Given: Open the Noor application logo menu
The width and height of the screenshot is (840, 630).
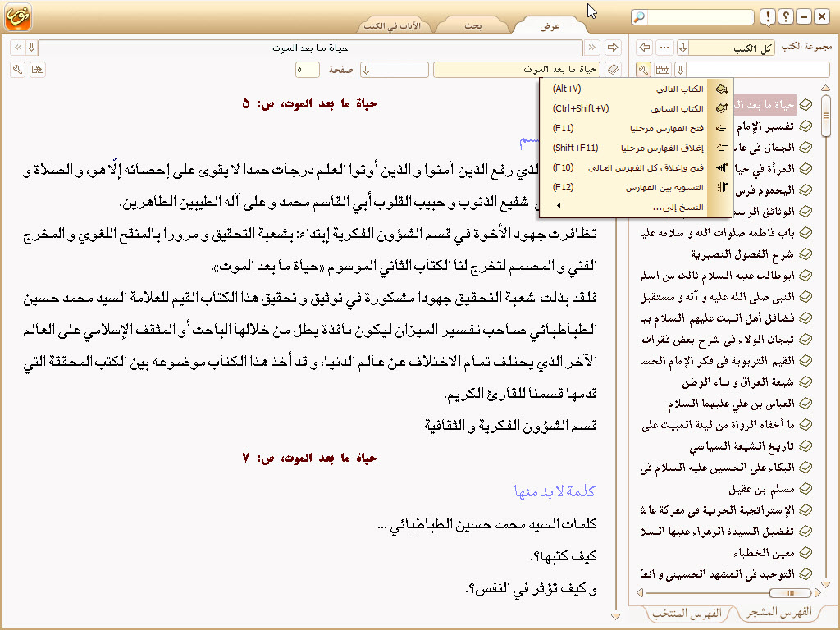Looking at the screenshot, I should [18, 16].
